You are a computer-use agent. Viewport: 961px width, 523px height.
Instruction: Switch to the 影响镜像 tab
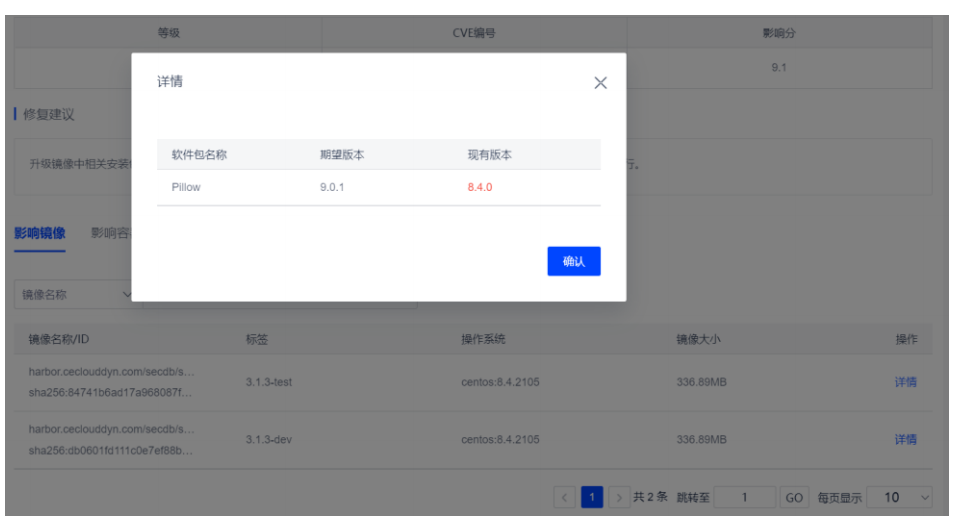pos(40,233)
